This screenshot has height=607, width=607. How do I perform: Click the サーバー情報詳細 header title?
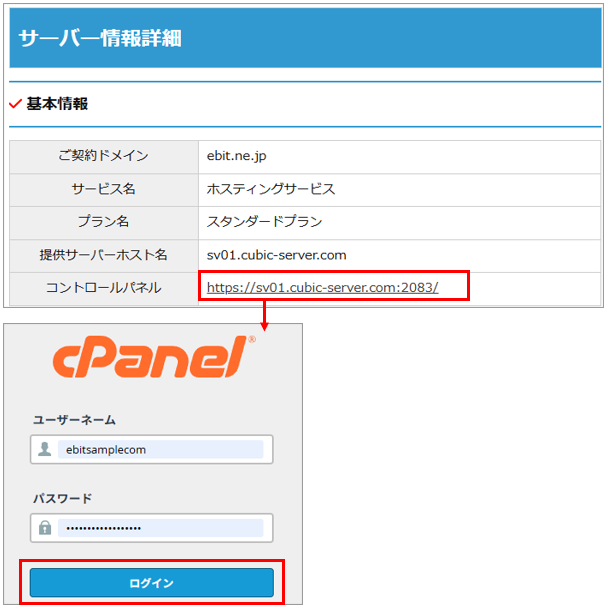(99, 39)
